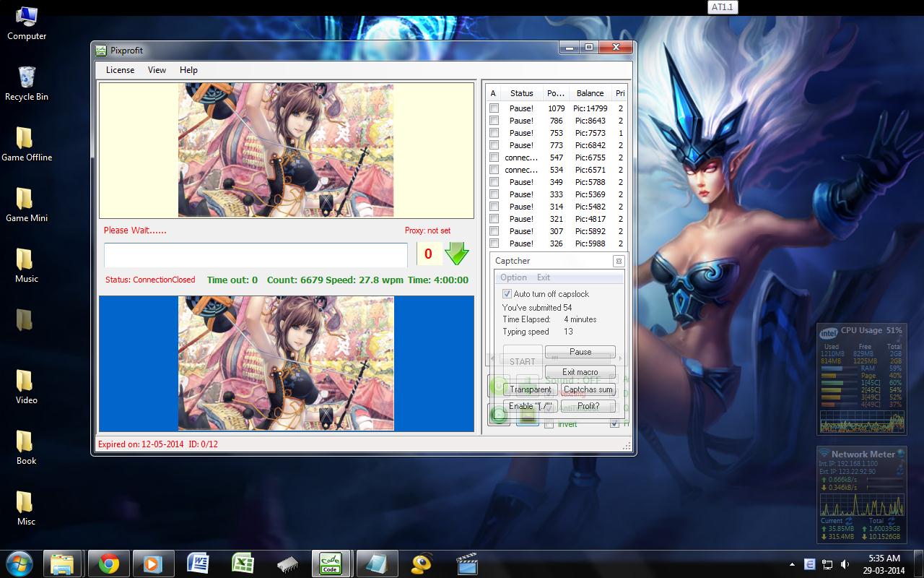Sort list by the Status column header
924x578 pixels.
pos(522,93)
